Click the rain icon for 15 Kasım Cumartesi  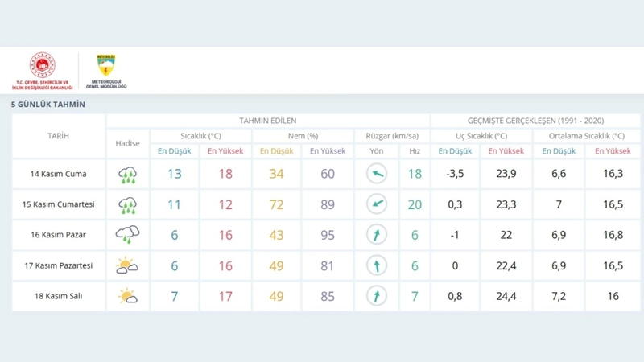tap(127, 205)
